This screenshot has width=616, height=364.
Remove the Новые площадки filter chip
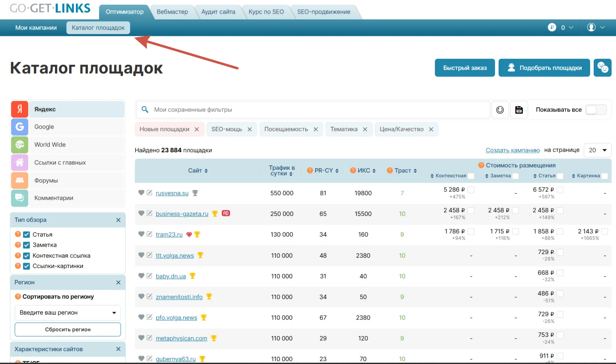click(197, 129)
